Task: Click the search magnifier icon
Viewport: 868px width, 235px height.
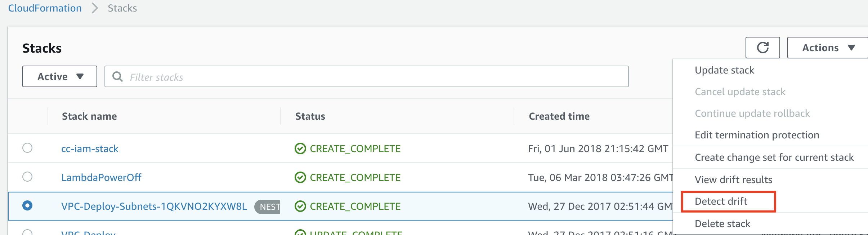Action: pyautogui.click(x=117, y=76)
